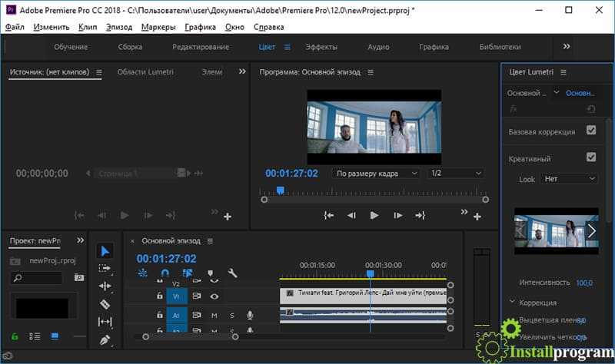Screen dimensions: 615x364
Task: Toggle V1 track targeting button
Action: (177, 296)
